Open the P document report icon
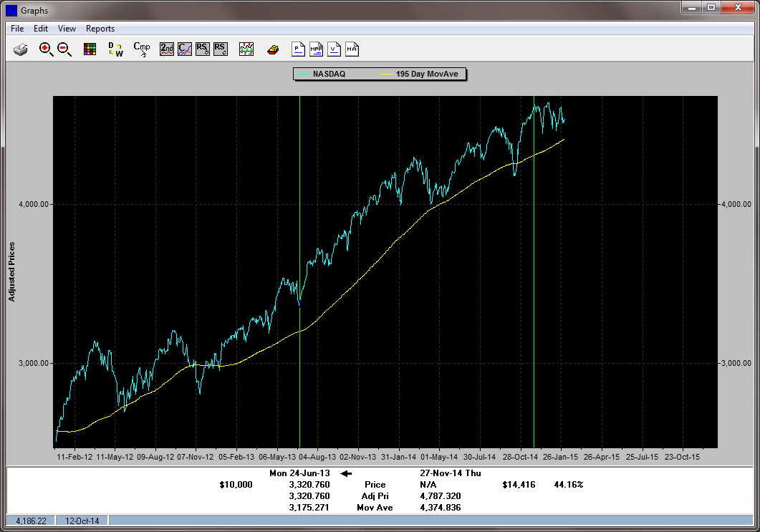The height and width of the screenshot is (532, 760). 298,49
